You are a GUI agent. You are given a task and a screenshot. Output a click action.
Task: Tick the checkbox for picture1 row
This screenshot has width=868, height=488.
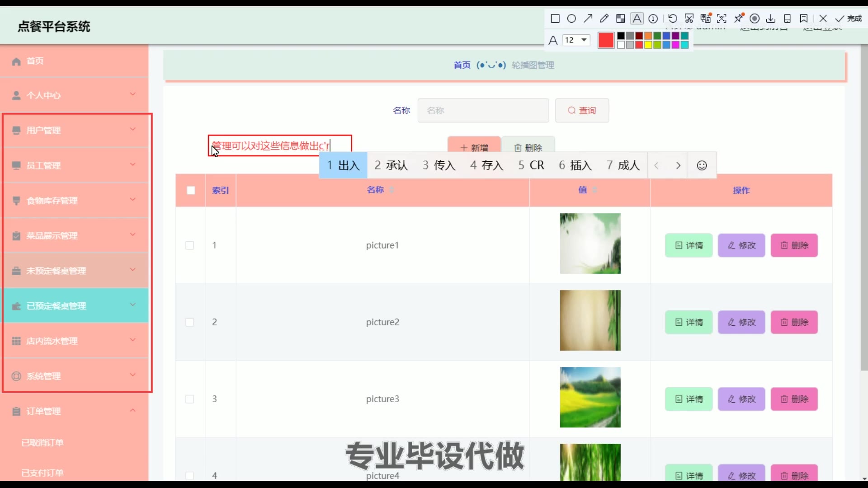click(x=190, y=245)
